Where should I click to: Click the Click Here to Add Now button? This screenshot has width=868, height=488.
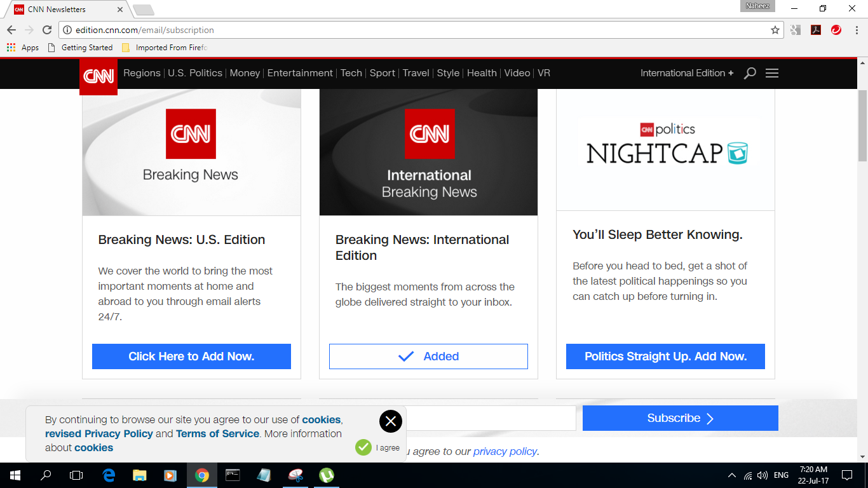click(191, 356)
